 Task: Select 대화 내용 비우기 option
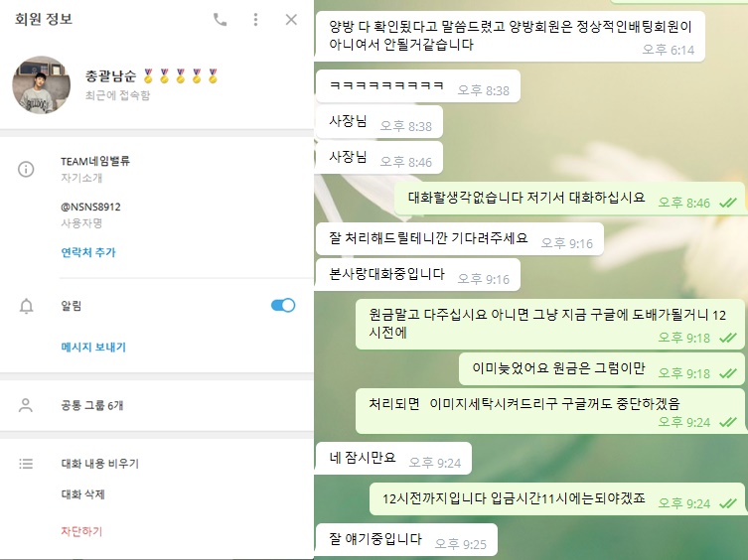(99, 463)
